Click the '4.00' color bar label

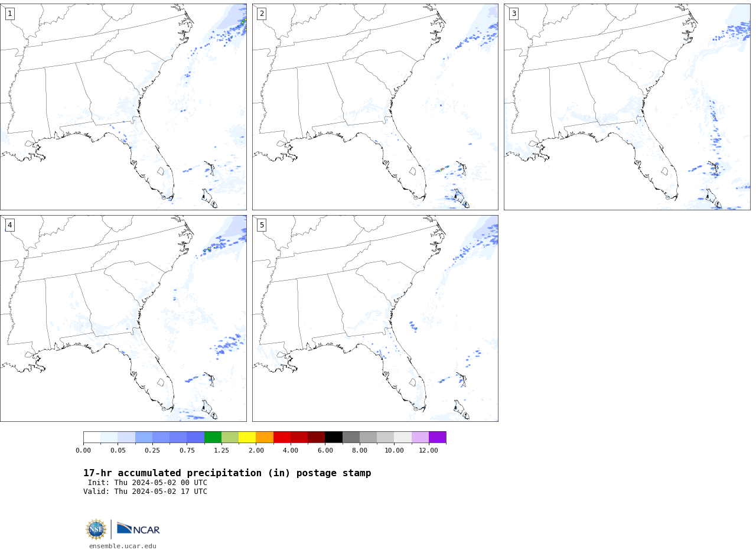pyautogui.click(x=291, y=451)
